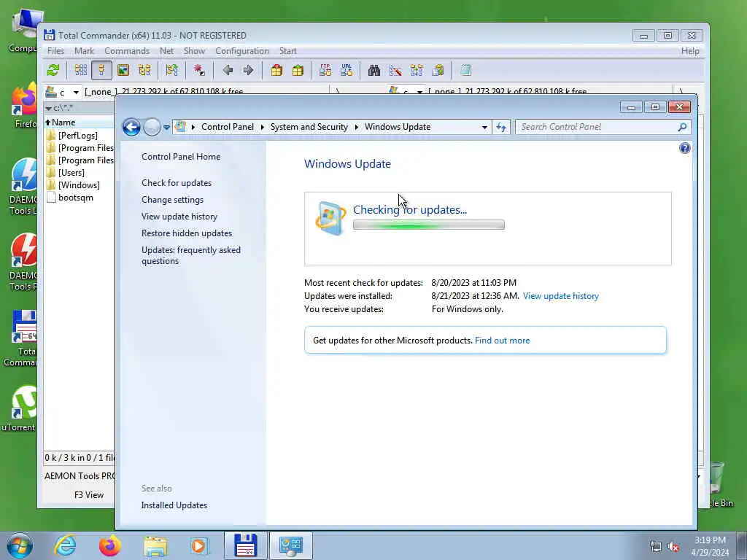Click the Checking for updates progress bar

pyautogui.click(x=429, y=225)
